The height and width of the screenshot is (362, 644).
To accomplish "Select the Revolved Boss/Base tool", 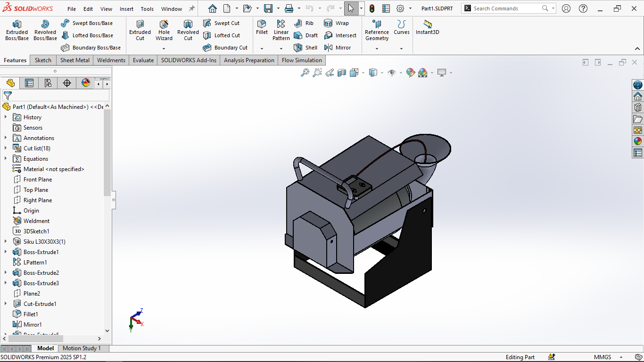I will tap(45, 31).
